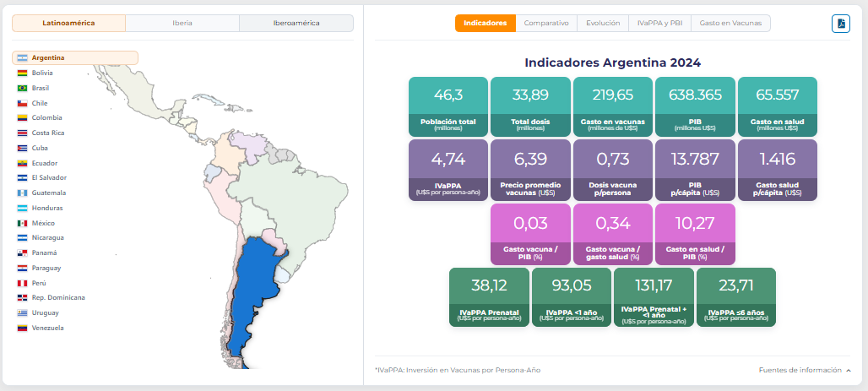Open the Evolución tab

[x=603, y=24]
